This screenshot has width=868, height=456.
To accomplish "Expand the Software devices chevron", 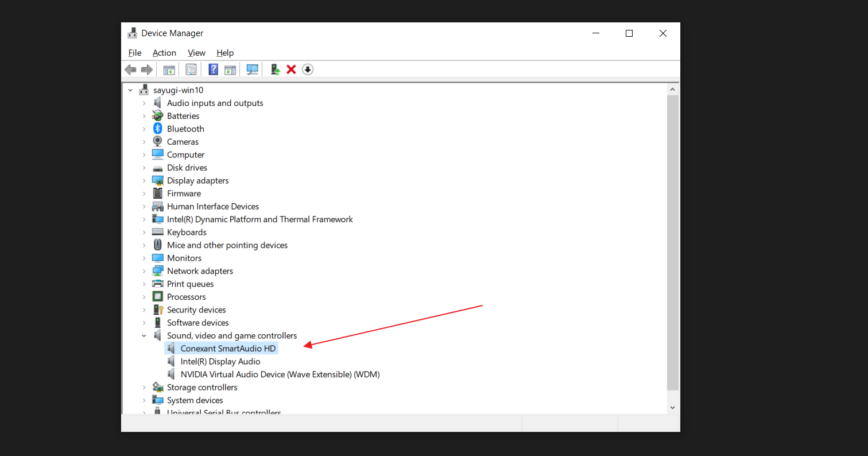I will pyautogui.click(x=144, y=323).
